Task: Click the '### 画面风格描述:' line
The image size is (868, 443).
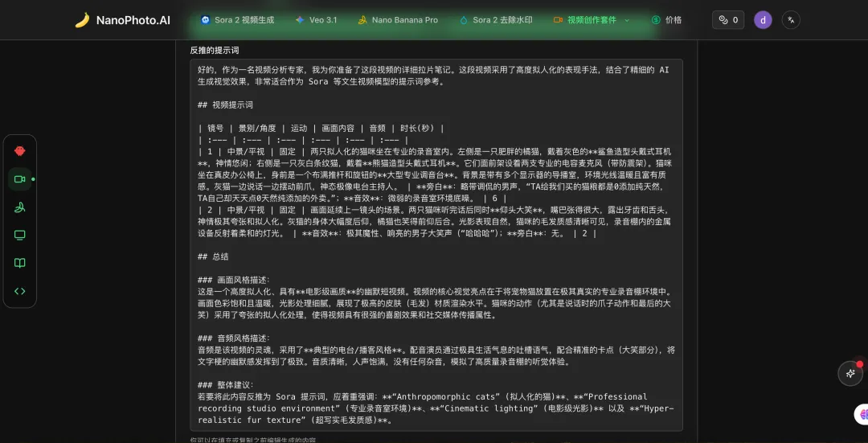Action: pyautogui.click(x=234, y=281)
